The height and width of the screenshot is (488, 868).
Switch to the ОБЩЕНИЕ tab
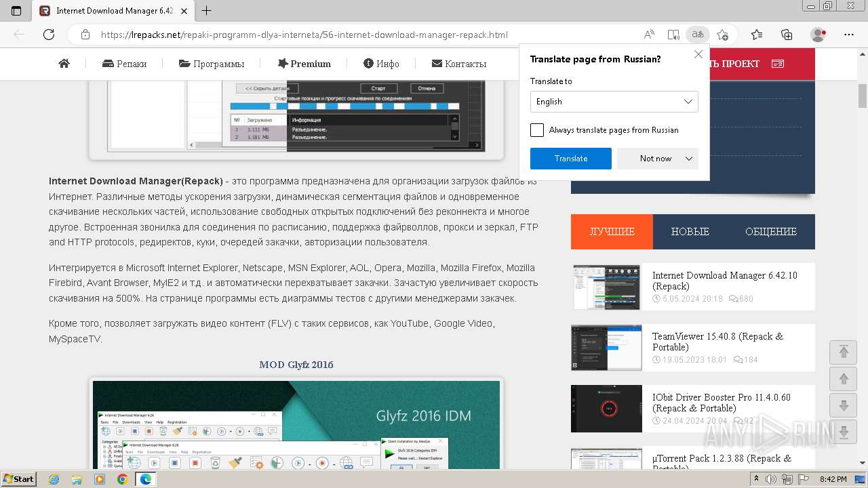771,232
